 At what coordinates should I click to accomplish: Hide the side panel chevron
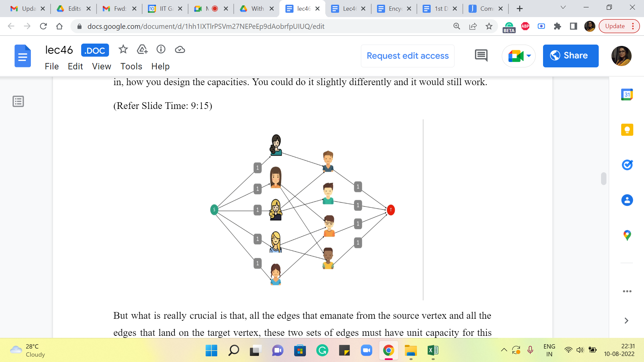coord(626,321)
